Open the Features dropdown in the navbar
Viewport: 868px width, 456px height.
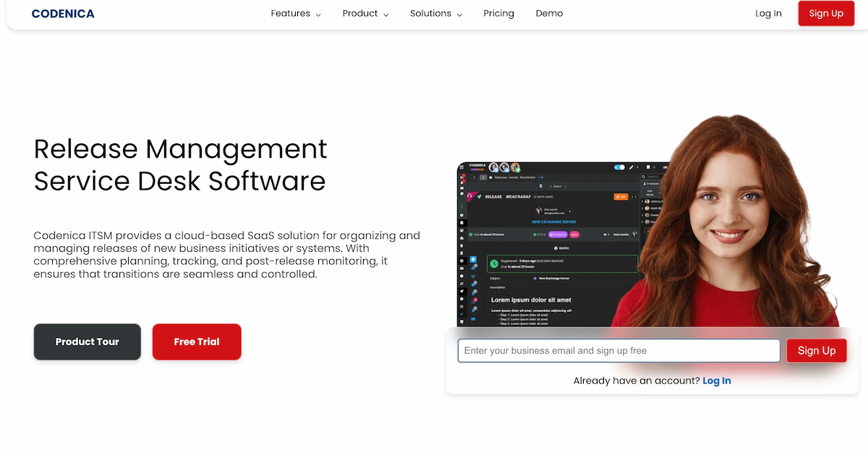click(295, 13)
